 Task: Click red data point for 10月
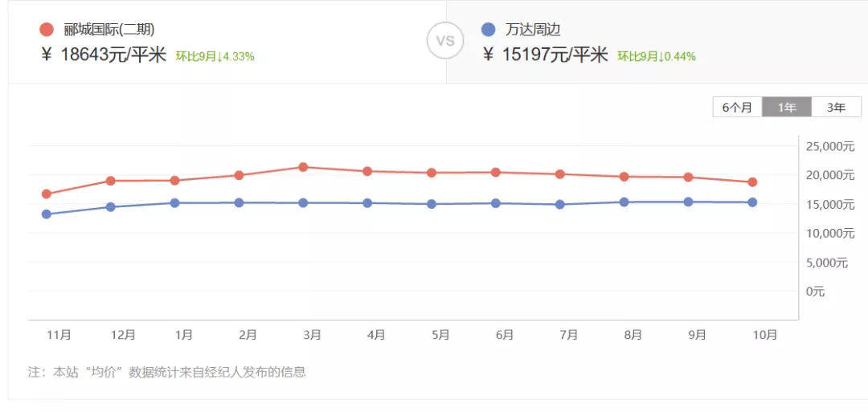752,182
